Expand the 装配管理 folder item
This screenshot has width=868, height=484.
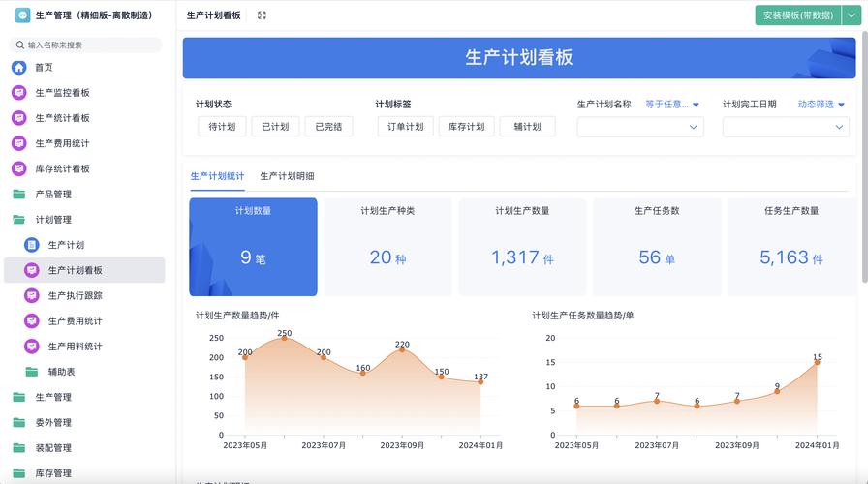[84, 448]
